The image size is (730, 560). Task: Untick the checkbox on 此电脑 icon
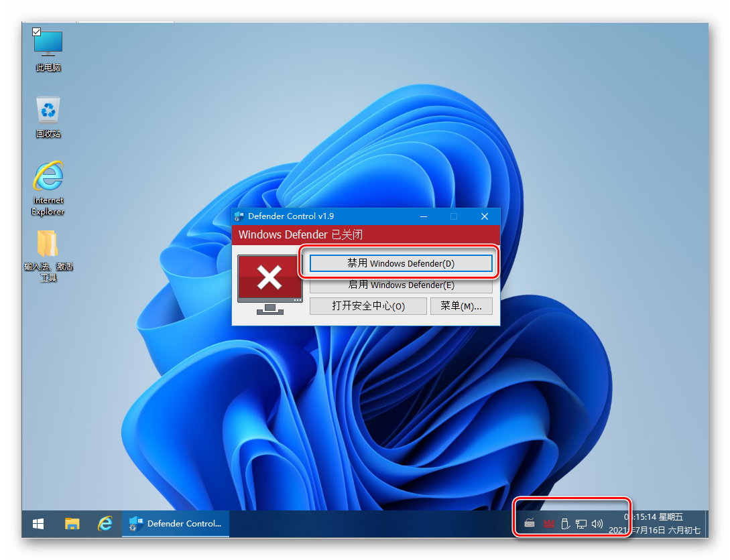pos(37,31)
